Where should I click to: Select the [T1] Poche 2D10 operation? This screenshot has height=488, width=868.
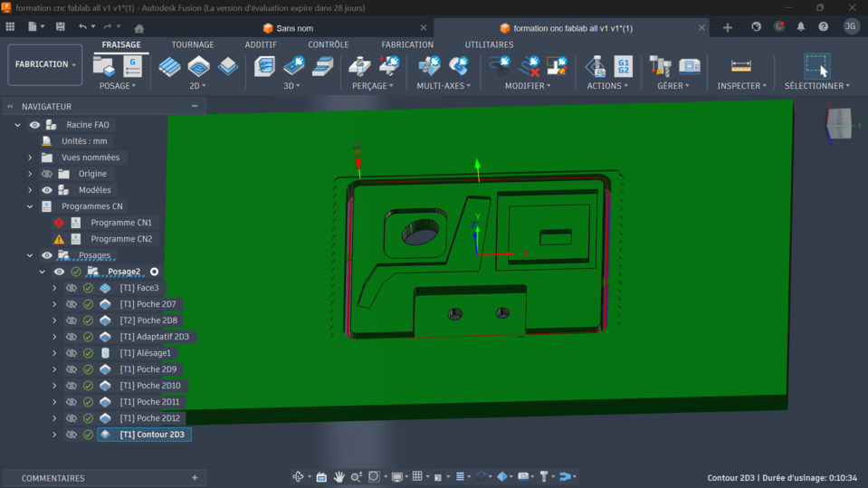click(x=150, y=386)
